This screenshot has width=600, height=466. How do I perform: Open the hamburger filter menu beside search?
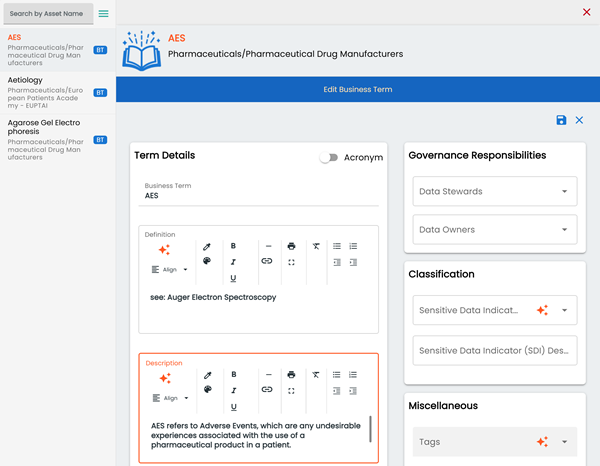click(x=103, y=14)
